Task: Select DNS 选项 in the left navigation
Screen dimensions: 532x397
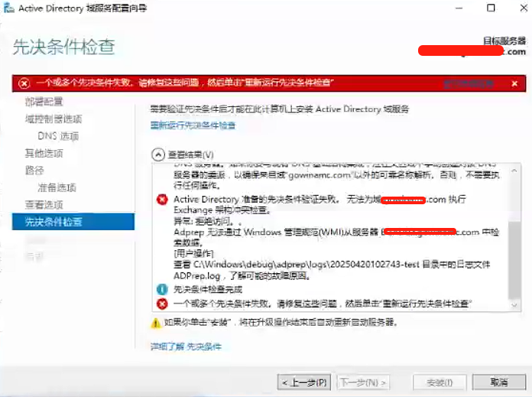Action: tap(58, 136)
